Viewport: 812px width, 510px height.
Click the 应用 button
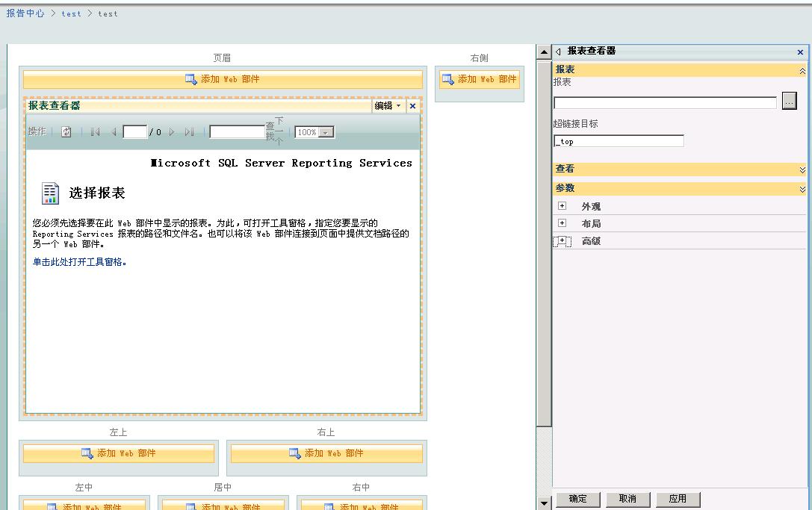pyautogui.click(x=678, y=499)
